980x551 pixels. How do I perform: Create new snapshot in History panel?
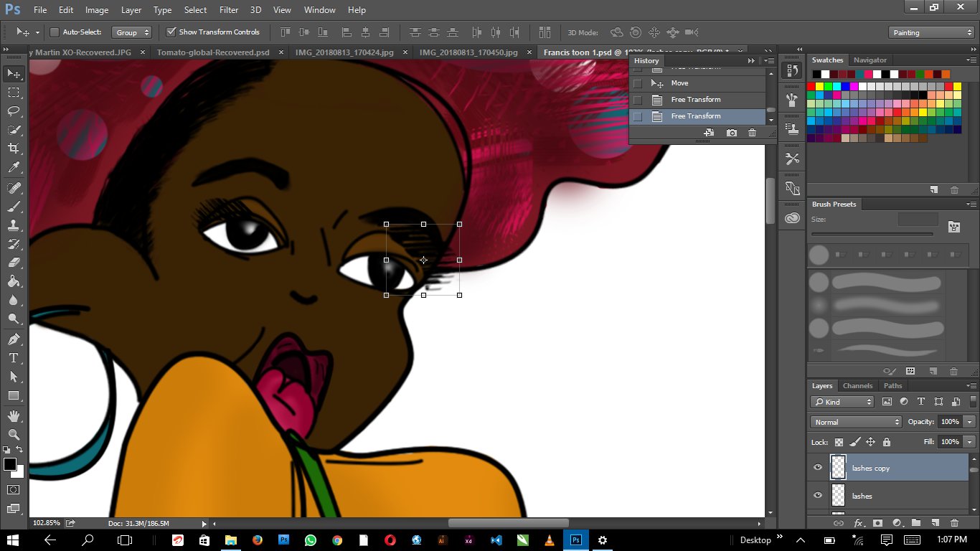pyautogui.click(x=731, y=133)
